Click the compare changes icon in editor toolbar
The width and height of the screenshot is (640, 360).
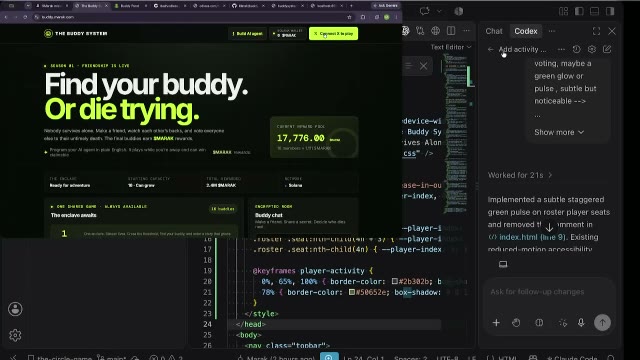click(420, 31)
